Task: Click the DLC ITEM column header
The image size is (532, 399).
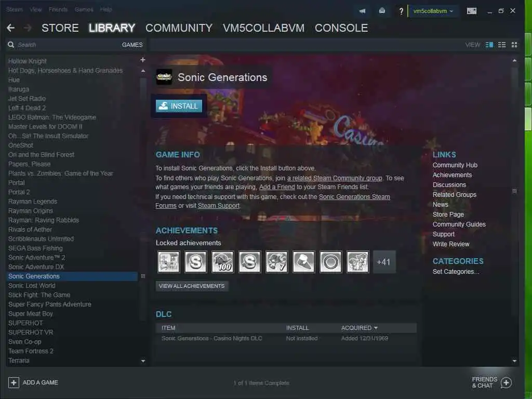Action: click(x=168, y=328)
